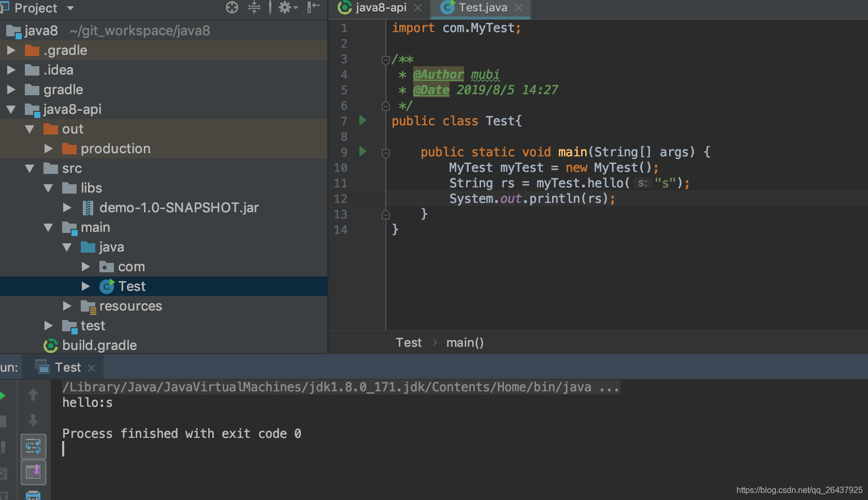Click the collapse all icon in Project toolbar

click(x=254, y=7)
